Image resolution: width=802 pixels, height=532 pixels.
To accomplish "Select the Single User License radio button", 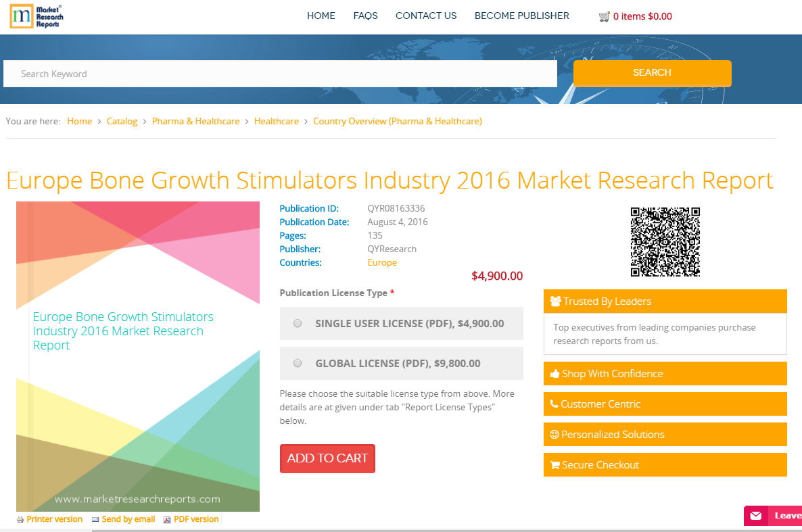I will click(x=298, y=323).
